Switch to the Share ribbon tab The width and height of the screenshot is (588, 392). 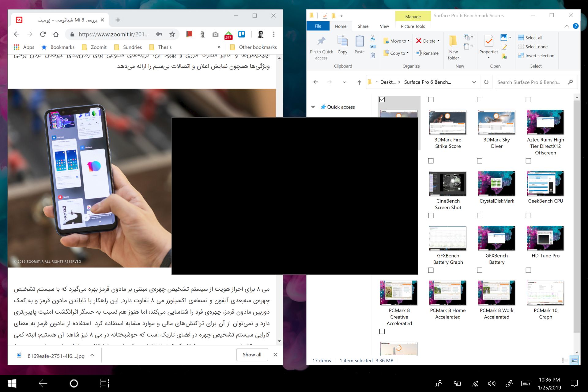coord(363,26)
